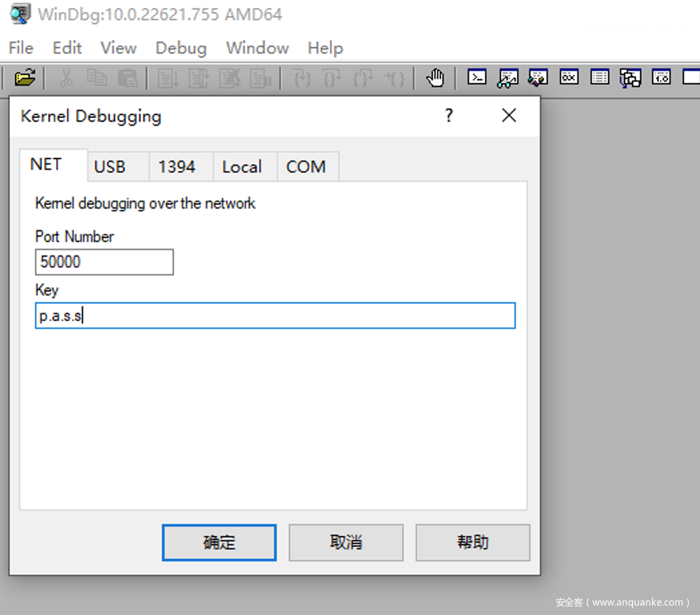The height and width of the screenshot is (615, 700).
Task: Click the Cut scissors toolbar icon
Action: [66, 78]
